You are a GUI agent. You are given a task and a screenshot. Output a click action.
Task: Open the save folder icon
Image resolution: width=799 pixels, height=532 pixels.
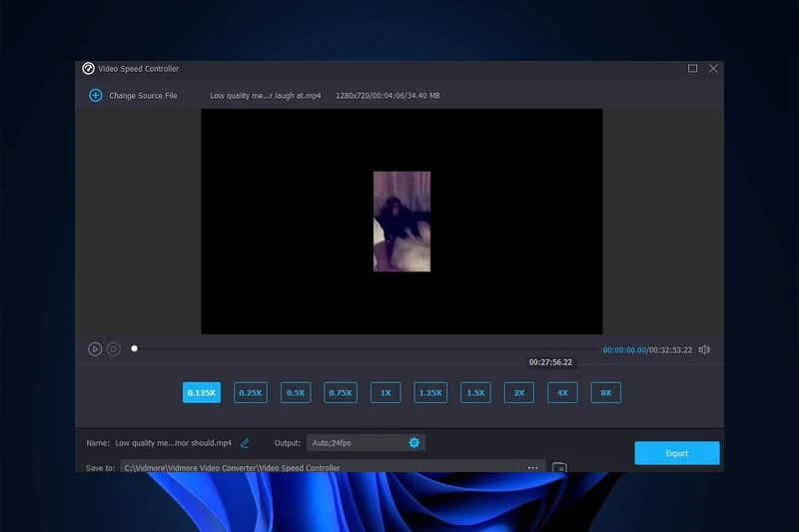(560, 467)
